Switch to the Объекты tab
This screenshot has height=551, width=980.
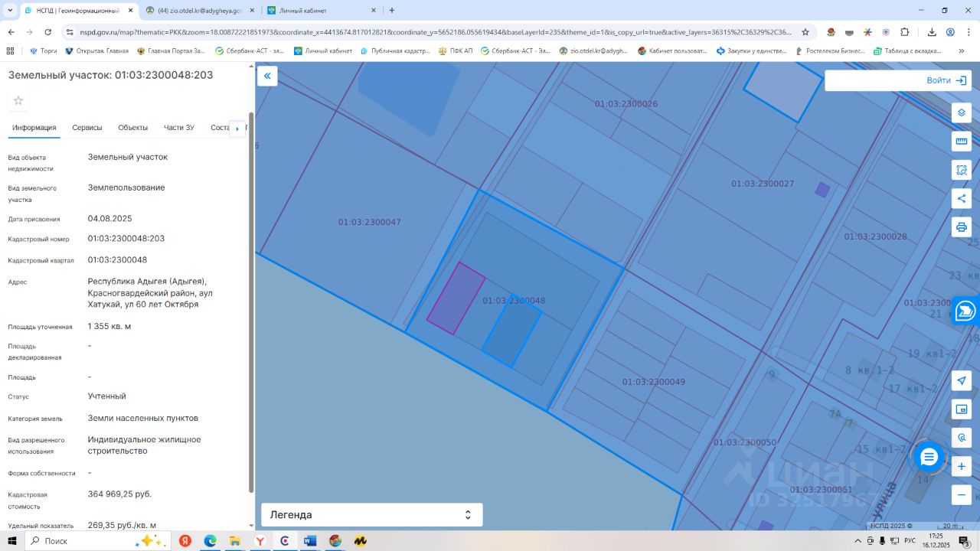pos(133,128)
